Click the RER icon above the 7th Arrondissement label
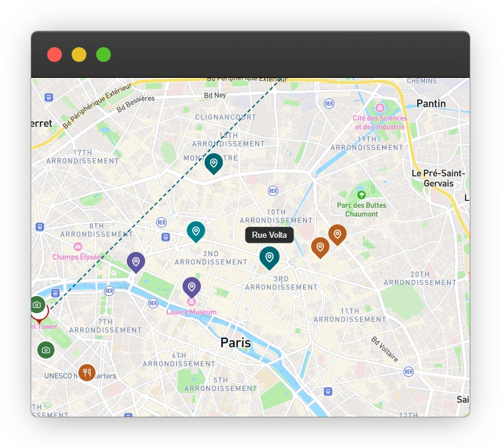501x448 pixels. coord(109,290)
